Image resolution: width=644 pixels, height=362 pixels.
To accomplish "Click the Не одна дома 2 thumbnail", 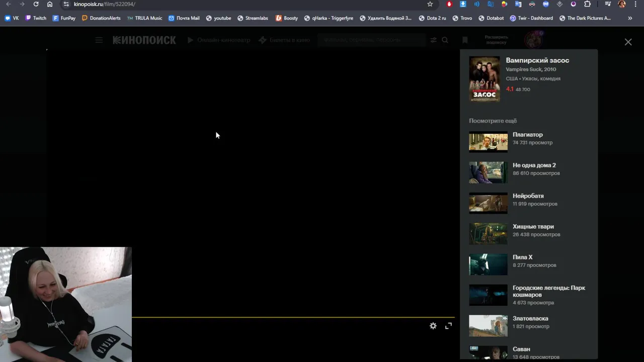I will click(x=488, y=172).
